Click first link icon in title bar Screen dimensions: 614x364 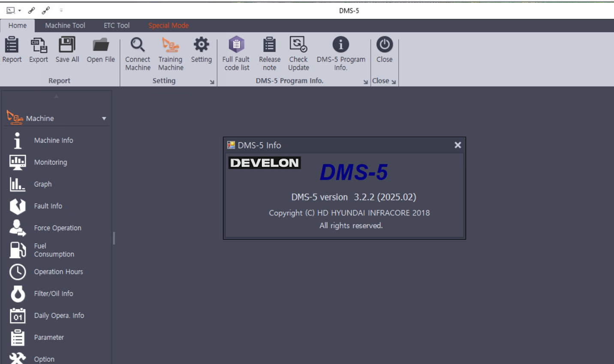point(31,10)
